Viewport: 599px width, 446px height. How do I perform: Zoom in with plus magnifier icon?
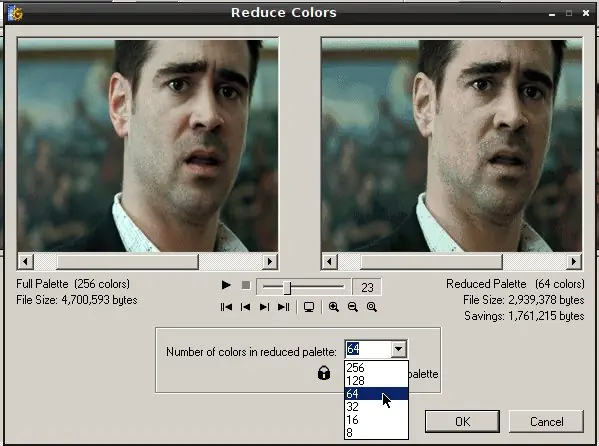(x=333, y=307)
